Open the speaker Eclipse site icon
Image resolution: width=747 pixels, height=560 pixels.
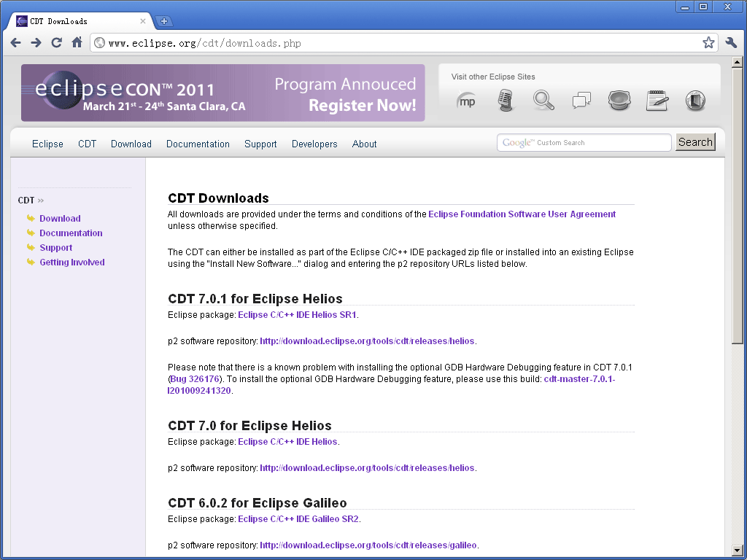pos(619,101)
